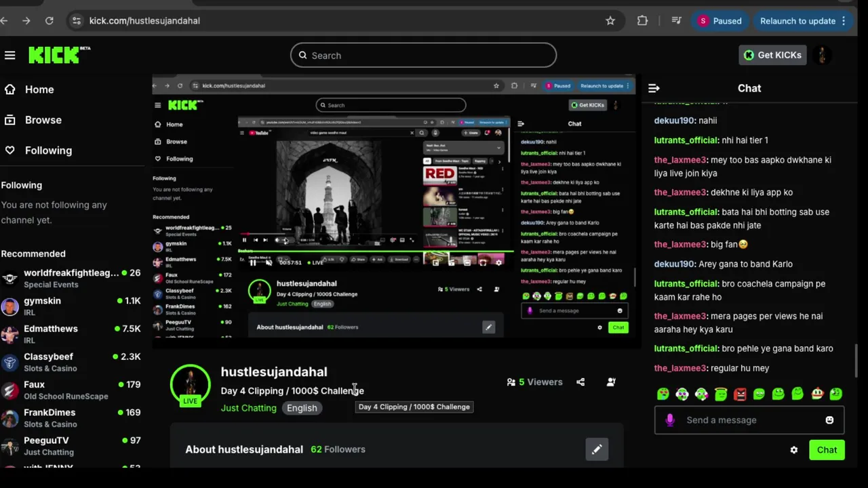Open Classybeef recommended channel
Viewport: 868px width, 488px height.
(71, 361)
